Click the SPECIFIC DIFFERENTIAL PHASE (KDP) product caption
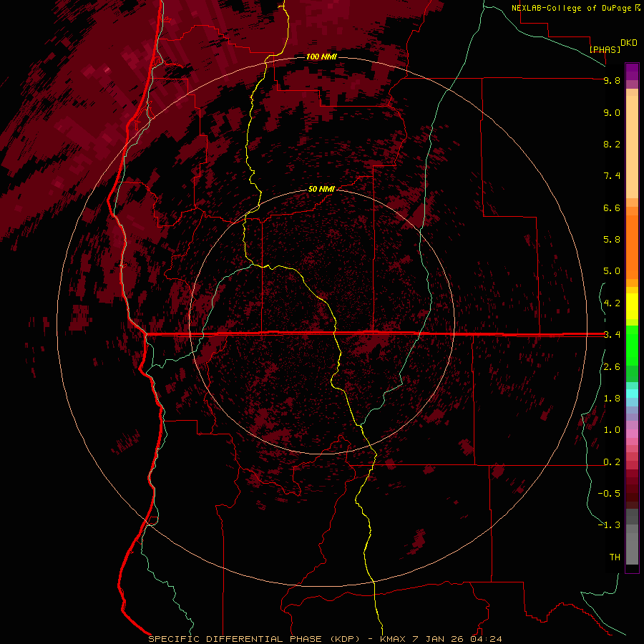The height and width of the screenshot is (644, 644). click(254, 639)
